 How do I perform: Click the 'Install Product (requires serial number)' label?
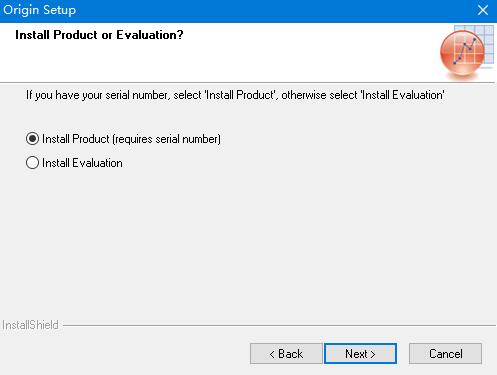coord(131,139)
